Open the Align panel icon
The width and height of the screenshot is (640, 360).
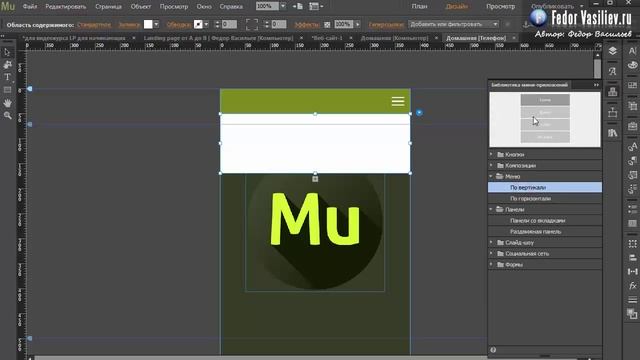632,258
